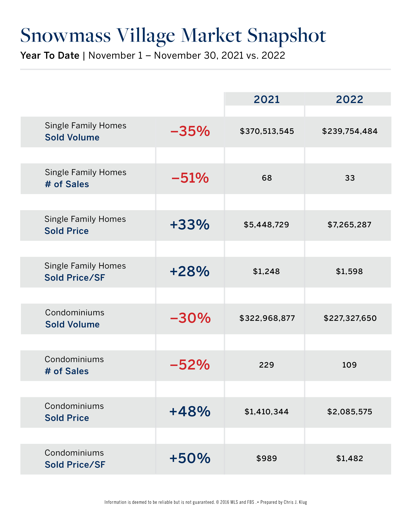This screenshot has height=532, width=411.
Task: Click the −52% change value
Action: [x=190, y=365]
